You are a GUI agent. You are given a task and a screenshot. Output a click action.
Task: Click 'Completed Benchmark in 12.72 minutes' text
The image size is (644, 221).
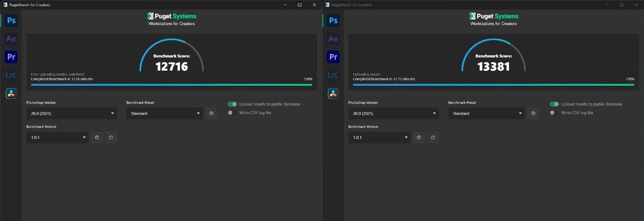point(384,79)
